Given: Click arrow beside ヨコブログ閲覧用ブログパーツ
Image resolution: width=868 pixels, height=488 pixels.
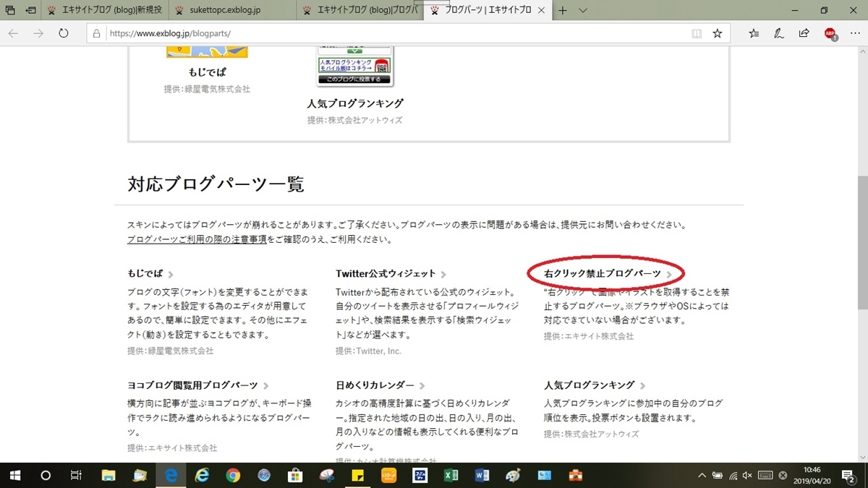Looking at the screenshot, I should pyautogui.click(x=266, y=386).
